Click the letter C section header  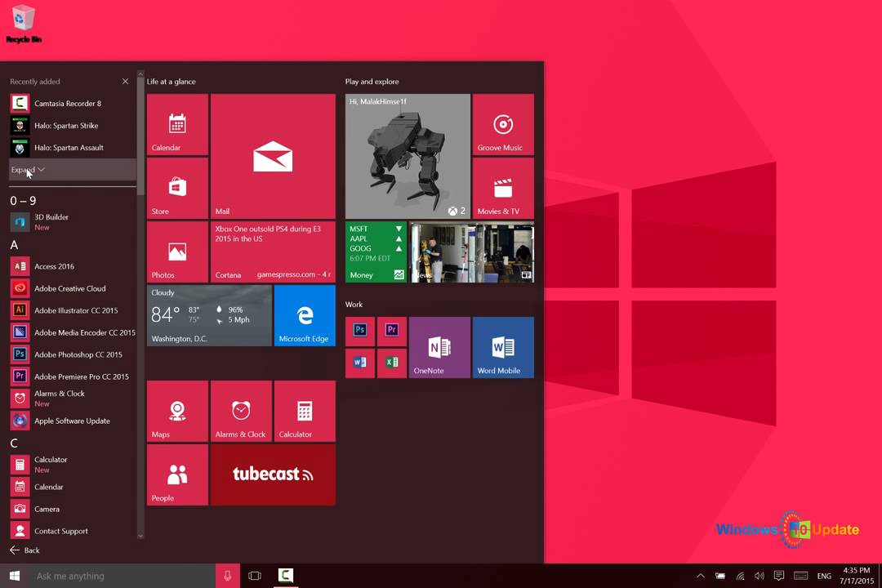14,443
